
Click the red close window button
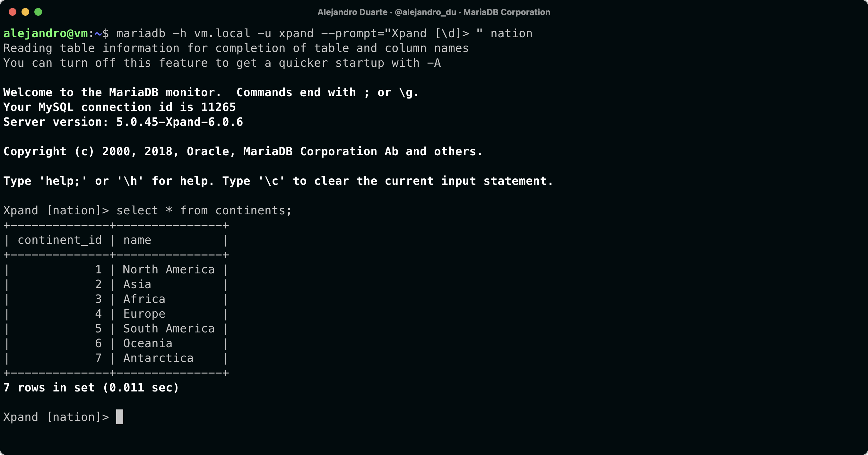click(x=13, y=12)
